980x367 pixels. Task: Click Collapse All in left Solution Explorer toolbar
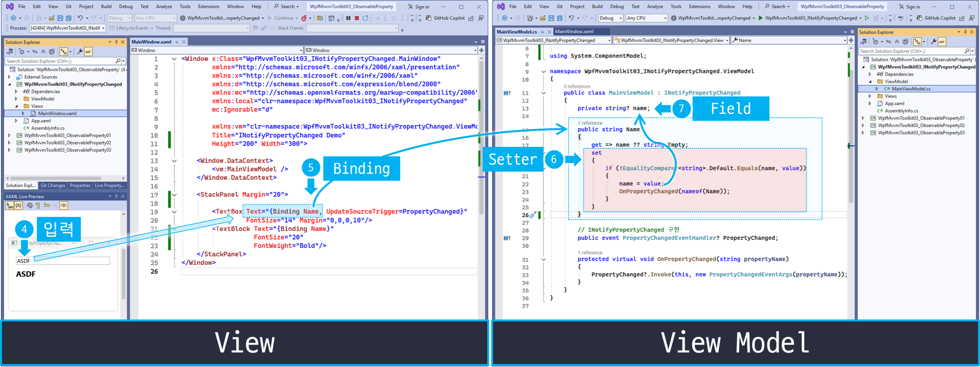[43, 51]
